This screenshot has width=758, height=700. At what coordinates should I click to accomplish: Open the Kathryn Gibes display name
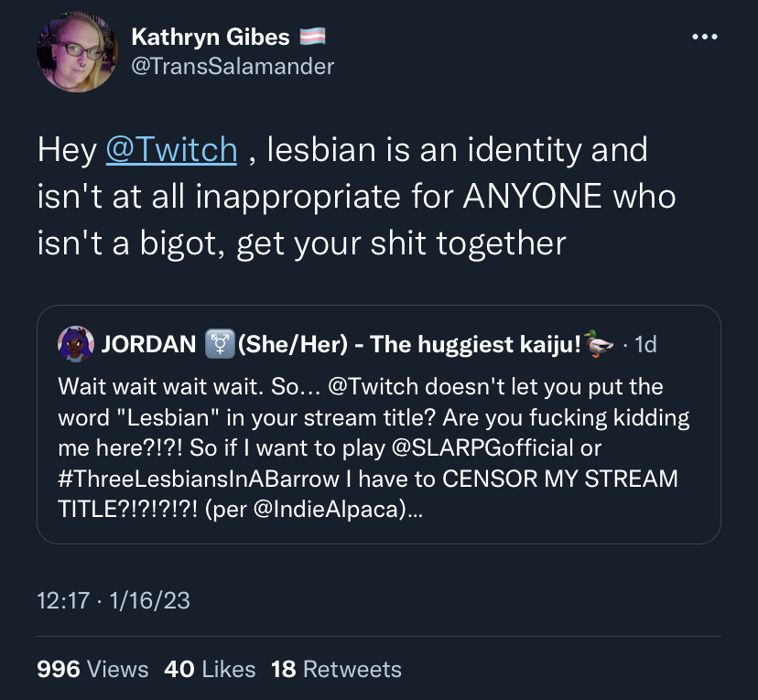coord(211,37)
